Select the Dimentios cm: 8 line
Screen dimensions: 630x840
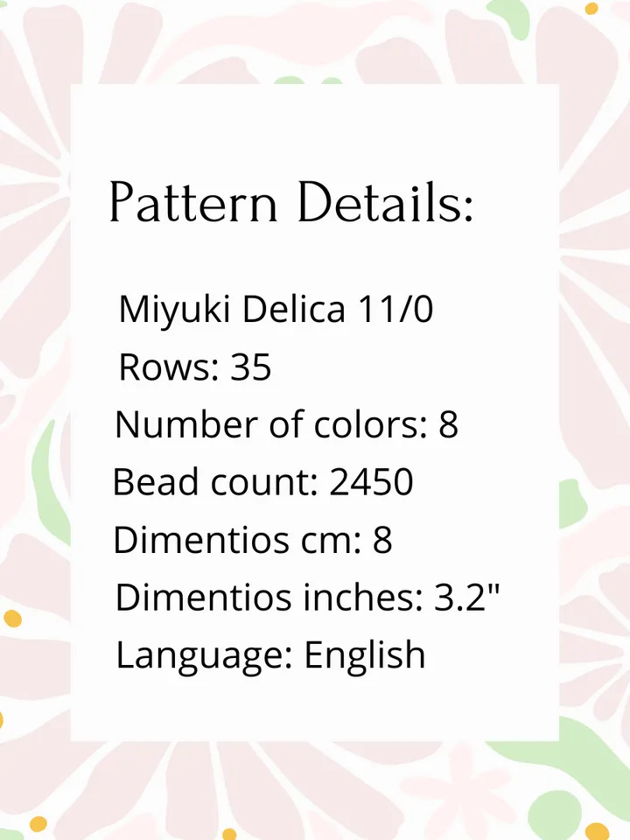(x=253, y=539)
